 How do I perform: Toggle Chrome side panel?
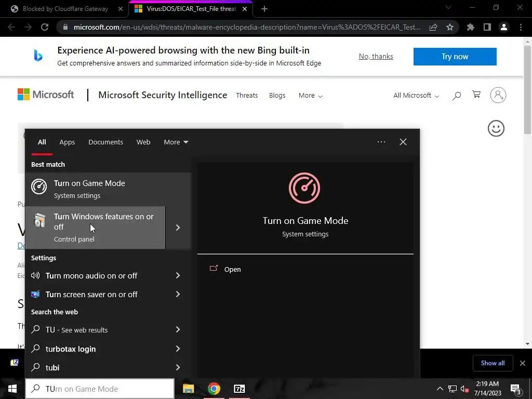[487, 27]
